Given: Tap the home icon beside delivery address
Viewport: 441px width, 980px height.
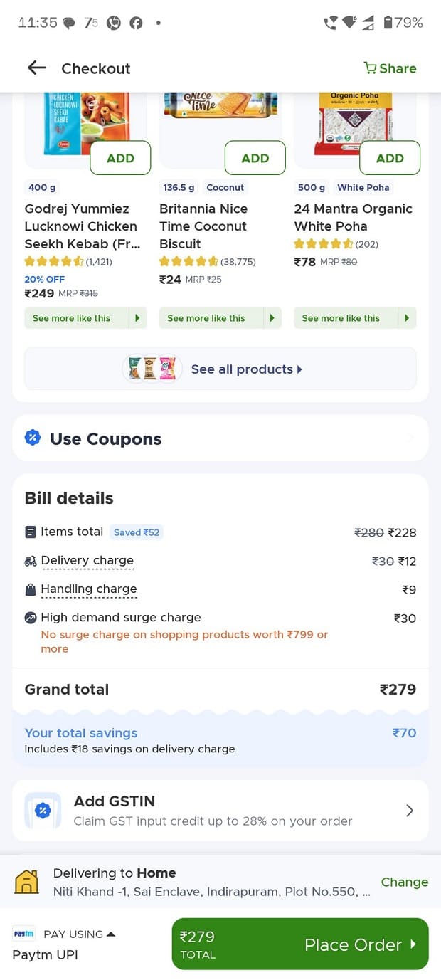Looking at the screenshot, I should tap(27, 882).
